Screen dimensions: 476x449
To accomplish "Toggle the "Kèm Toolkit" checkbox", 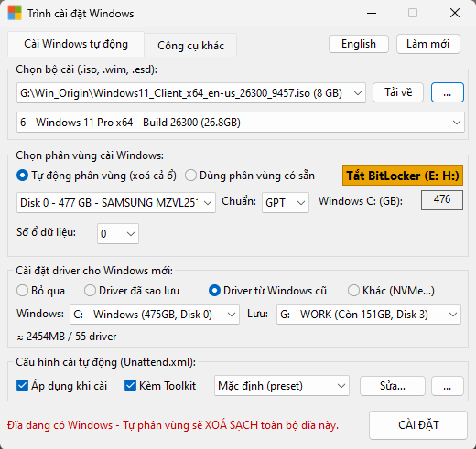I will click(160, 386).
